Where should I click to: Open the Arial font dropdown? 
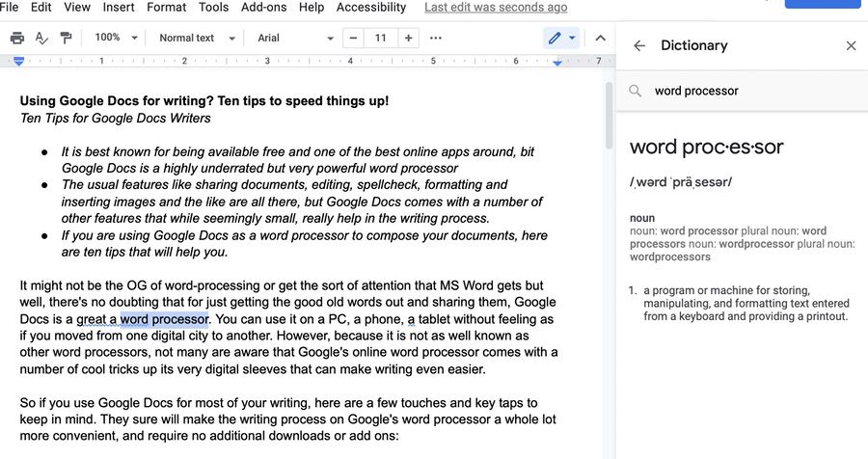[x=296, y=38]
